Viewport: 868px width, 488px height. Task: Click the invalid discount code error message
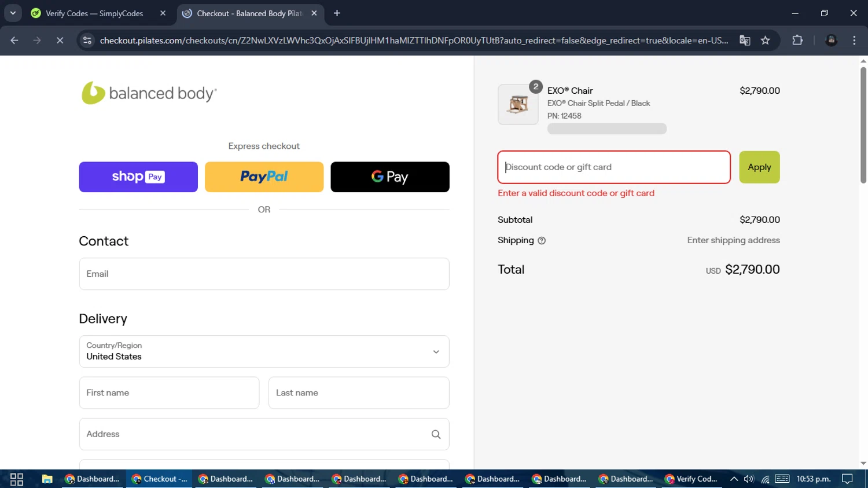point(576,193)
